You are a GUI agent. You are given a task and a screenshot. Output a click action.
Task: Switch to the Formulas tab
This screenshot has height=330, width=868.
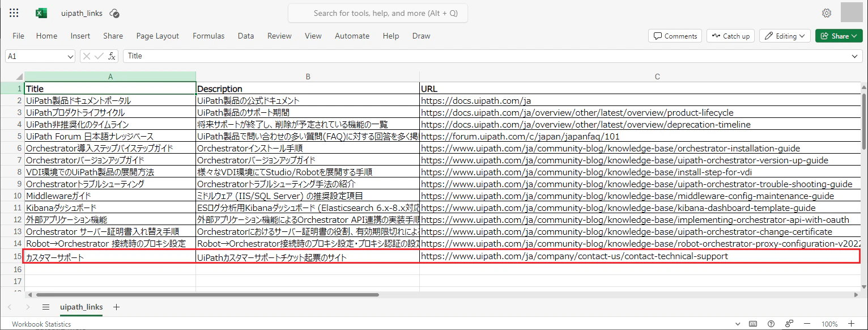[x=209, y=36]
